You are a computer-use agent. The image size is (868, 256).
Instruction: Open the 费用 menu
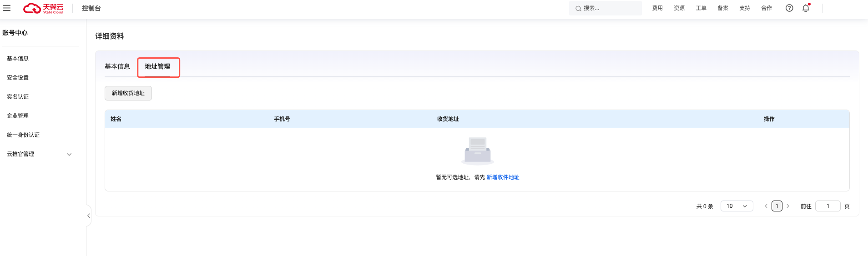pos(657,8)
